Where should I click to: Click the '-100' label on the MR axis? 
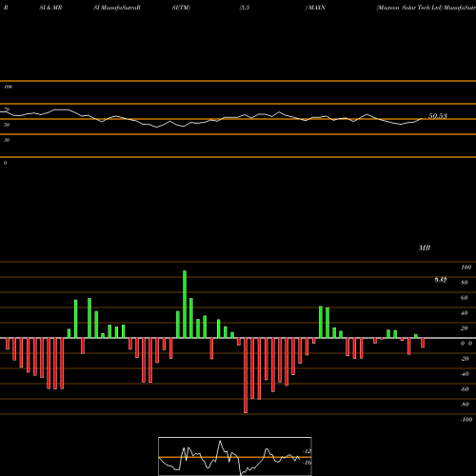(x=466, y=420)
